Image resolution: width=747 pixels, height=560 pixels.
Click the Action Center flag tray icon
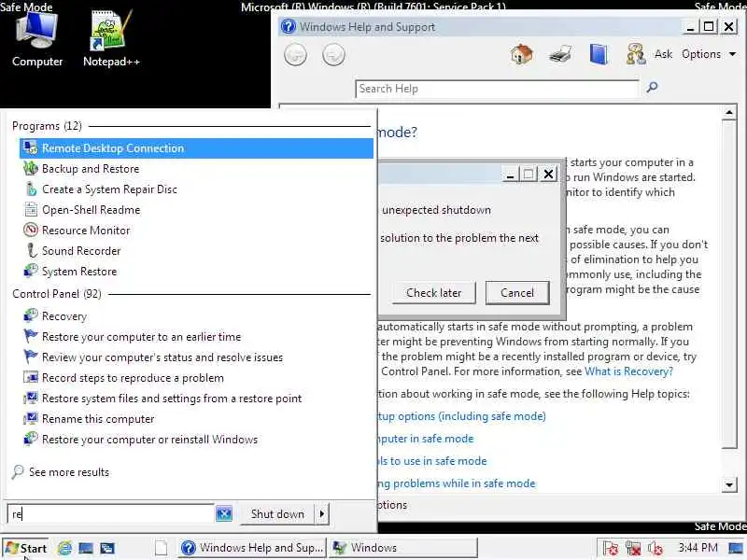tap(611, 548)
